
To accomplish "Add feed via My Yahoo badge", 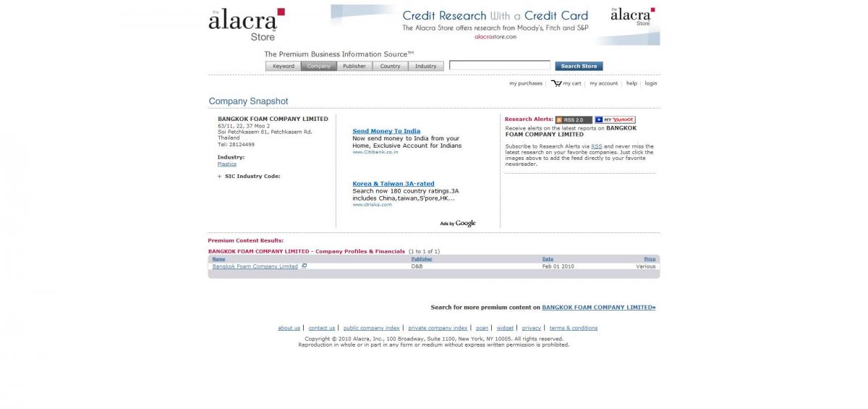I will tap(615, 119).
